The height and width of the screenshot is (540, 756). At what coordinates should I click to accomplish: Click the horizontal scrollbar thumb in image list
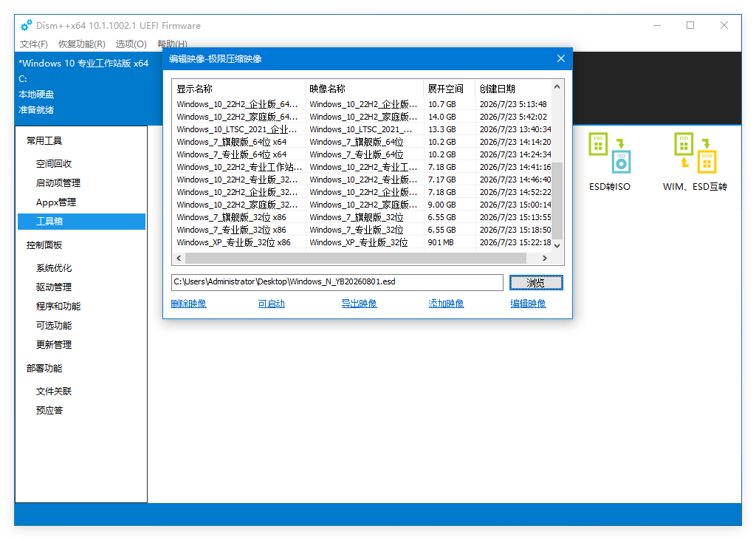tap(356, 258)
